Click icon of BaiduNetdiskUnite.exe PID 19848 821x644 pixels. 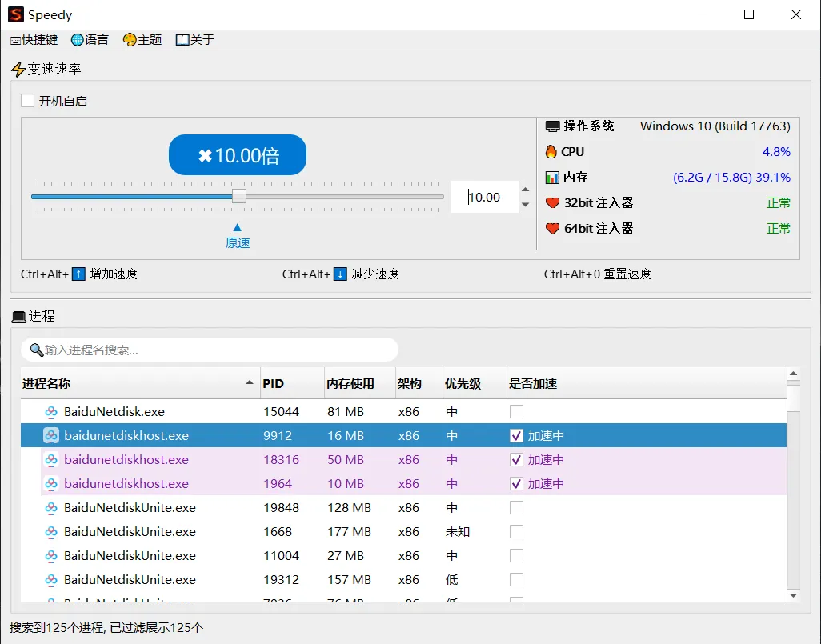click(x=51, y=508)
